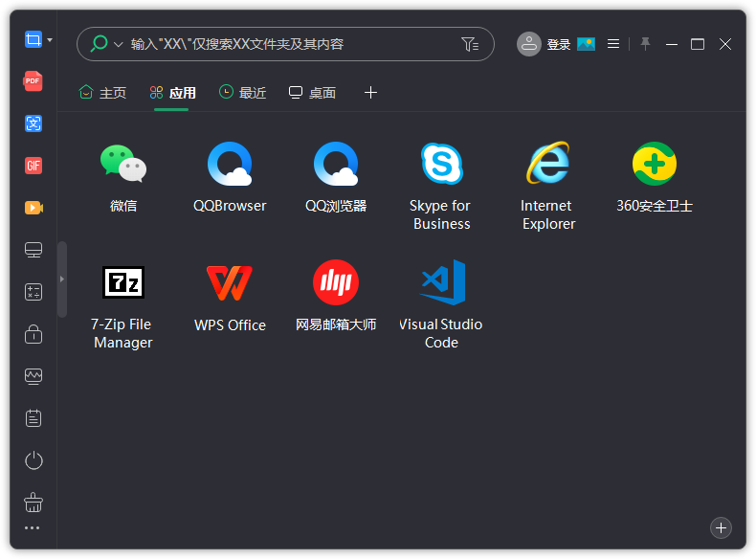The image size is (756, 559).
Task: Launch Internet Explorer
Action: [548, 186]
